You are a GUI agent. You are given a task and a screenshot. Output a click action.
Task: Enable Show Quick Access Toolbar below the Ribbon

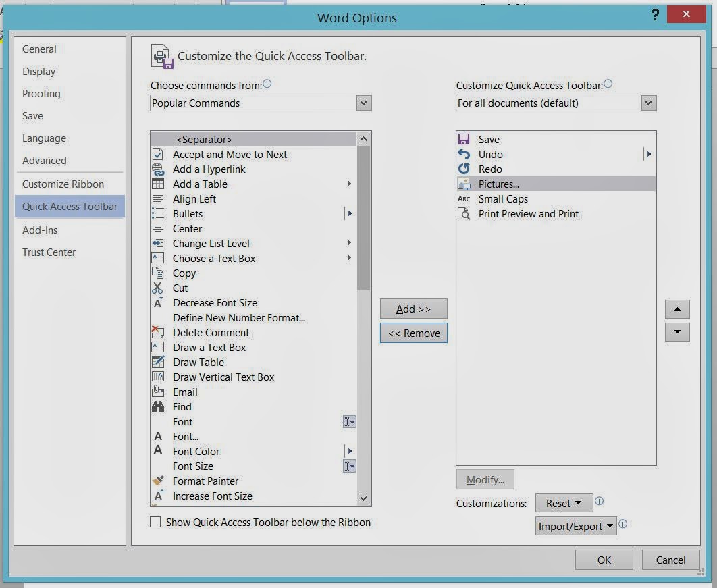coord(155,522)
